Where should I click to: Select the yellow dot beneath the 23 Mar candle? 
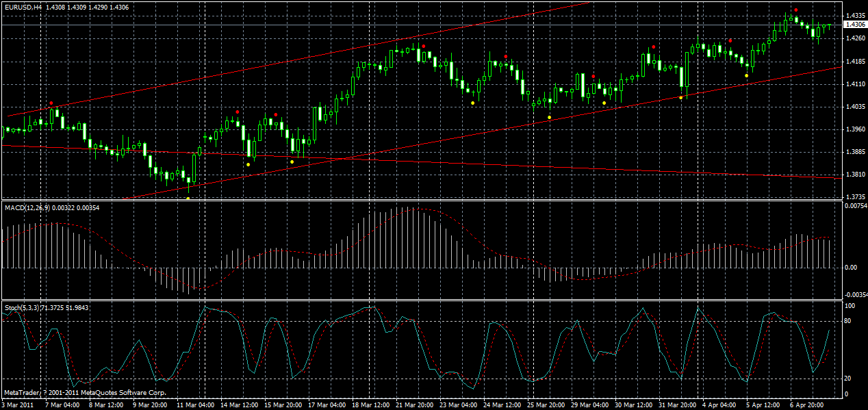click(x=472, y=103)
